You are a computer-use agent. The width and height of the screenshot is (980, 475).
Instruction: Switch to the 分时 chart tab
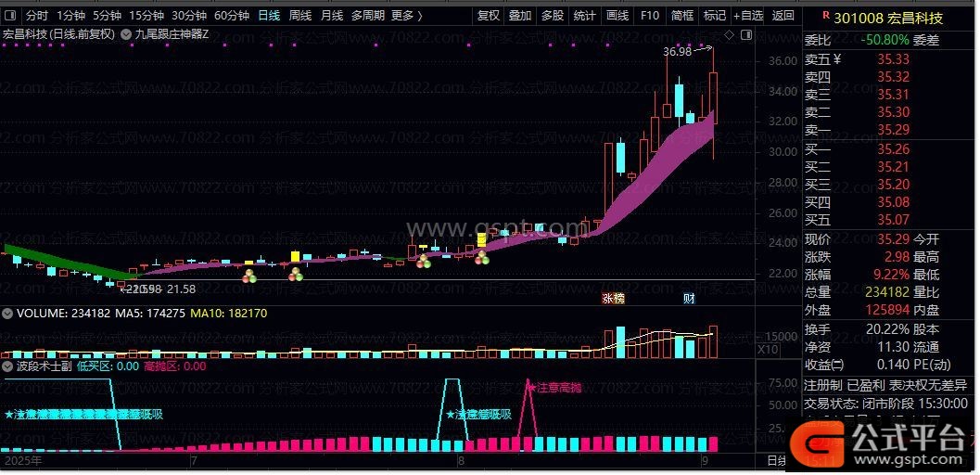pyautogui.click(x=37, y=16)
